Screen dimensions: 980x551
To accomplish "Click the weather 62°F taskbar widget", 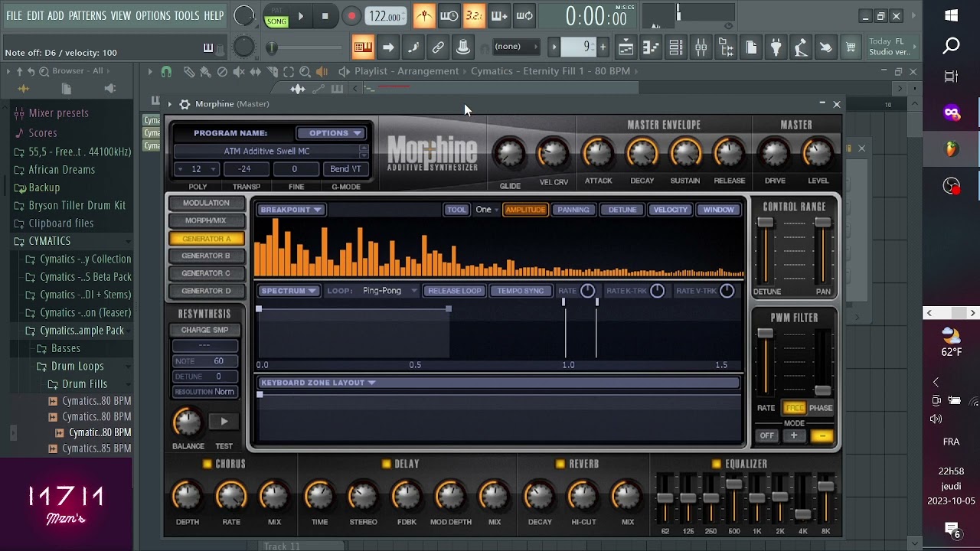I will tap(952, 342).
